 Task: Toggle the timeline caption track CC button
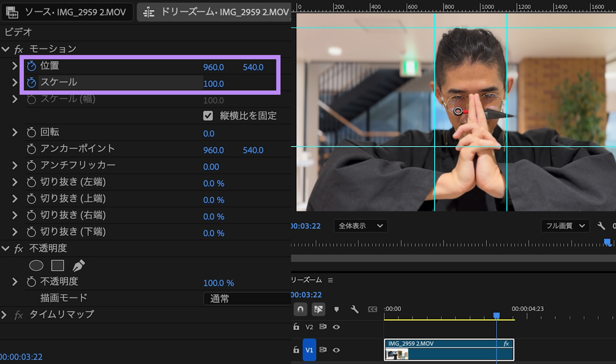click(373, 309)
